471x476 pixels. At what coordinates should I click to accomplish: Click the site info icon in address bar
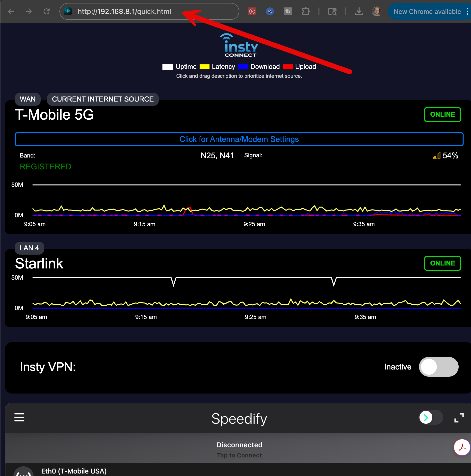tap(68, 11)
